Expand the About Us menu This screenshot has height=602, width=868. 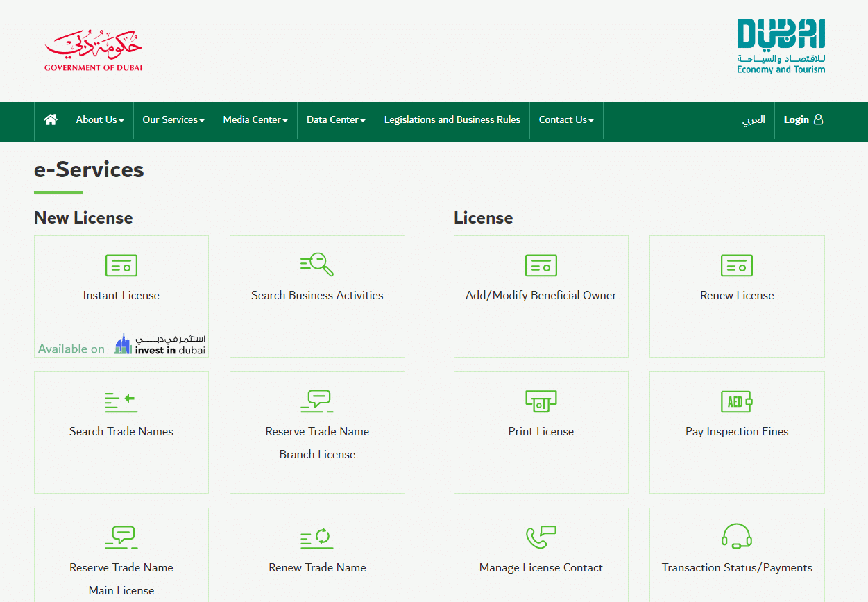pos(99,119)
